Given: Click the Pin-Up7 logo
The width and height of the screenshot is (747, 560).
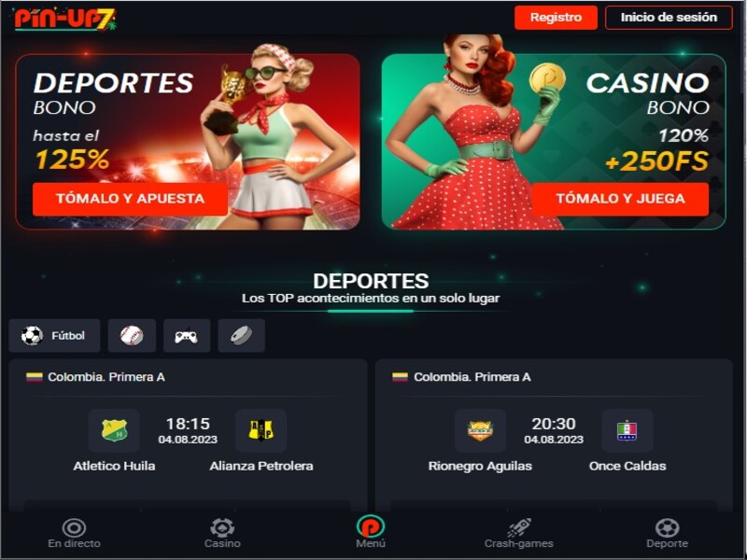Looking at the screenshot, I should pyautogui.click(x=64, y=19).
